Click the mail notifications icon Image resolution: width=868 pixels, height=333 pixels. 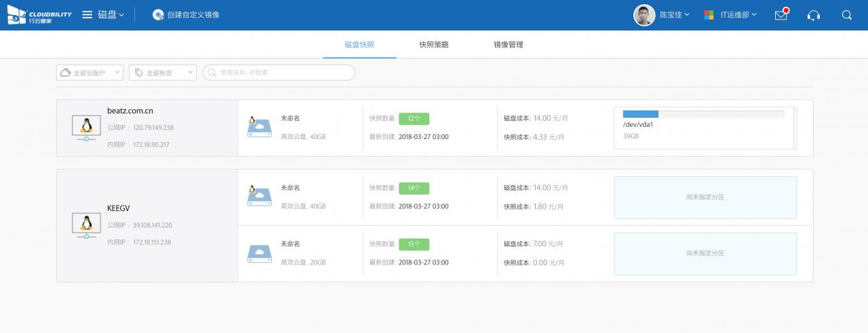tap(781, 15)
